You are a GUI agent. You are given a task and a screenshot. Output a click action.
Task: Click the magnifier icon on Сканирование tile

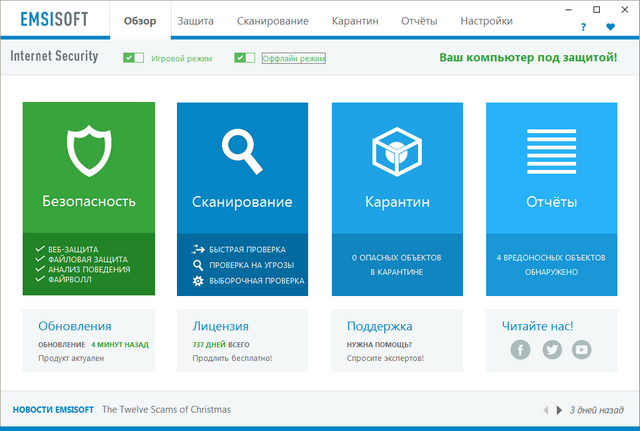pos(242,150)
